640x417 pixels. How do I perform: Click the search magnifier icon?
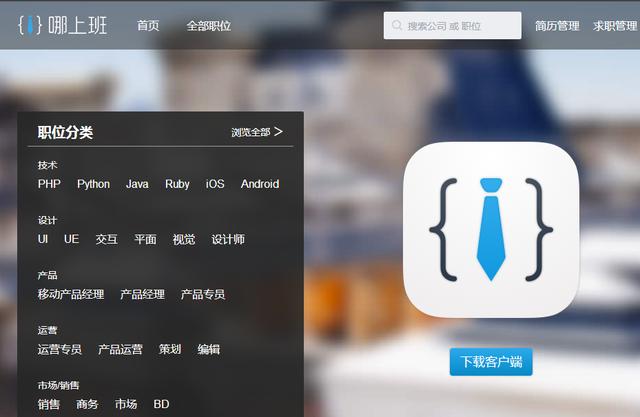[397, 26]
